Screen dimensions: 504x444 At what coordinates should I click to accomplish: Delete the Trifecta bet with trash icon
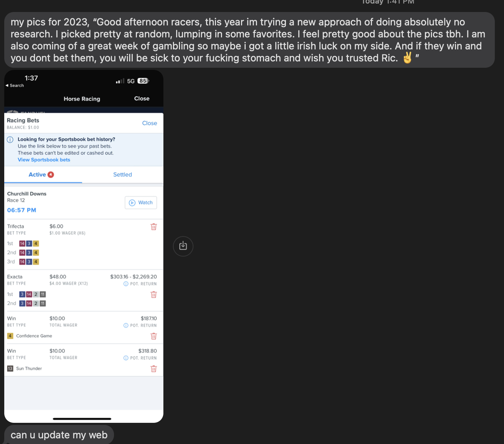pos(154,227)
